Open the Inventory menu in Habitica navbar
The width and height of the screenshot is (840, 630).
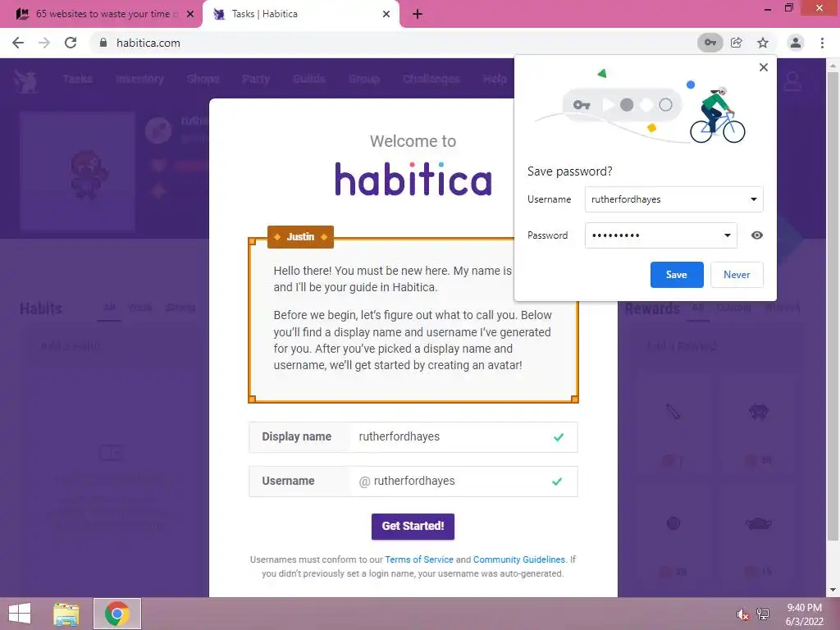point(139,80)
